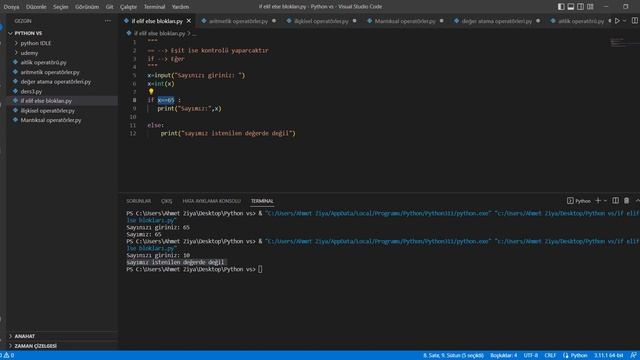640x360 pixels.
Task: Switch to the HATA AYIKLAMA KONSOLU tab
Action: 211,201
